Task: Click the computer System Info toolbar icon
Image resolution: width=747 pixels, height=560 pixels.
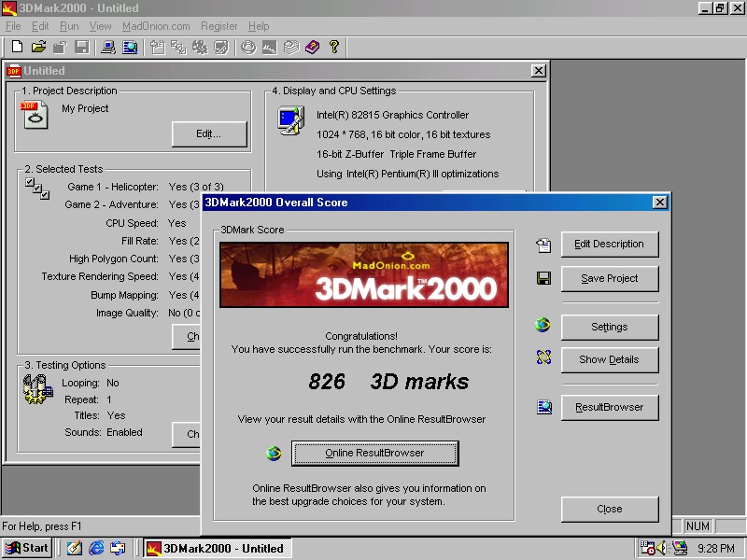Action: pyautogui.click(x=108, y=47)
